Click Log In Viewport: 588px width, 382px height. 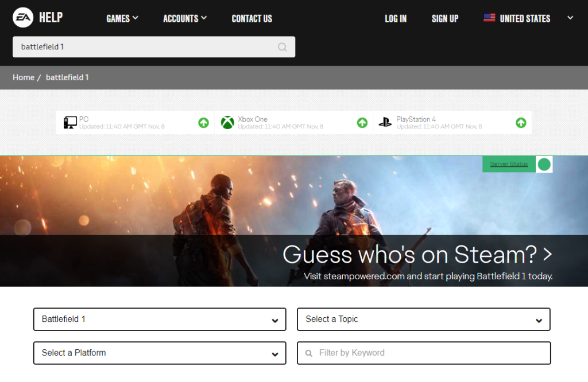[x=396, y=18]
